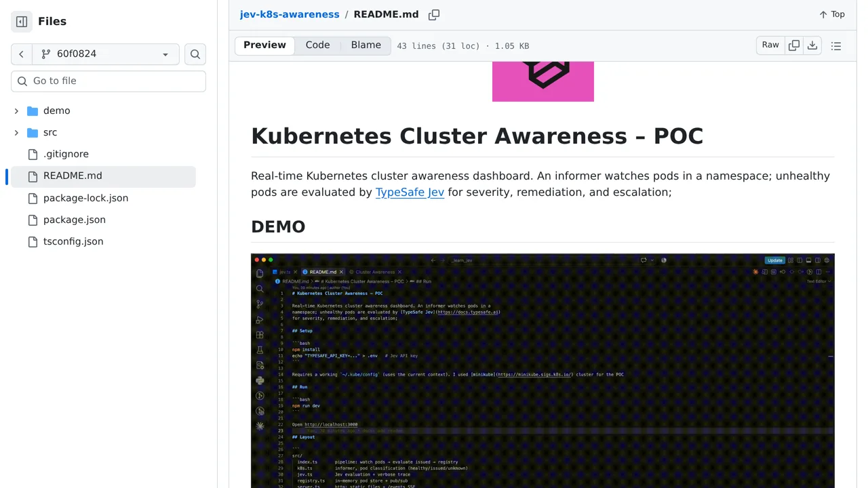
Task: Open the src folder
Action: (x=50, y=132)
